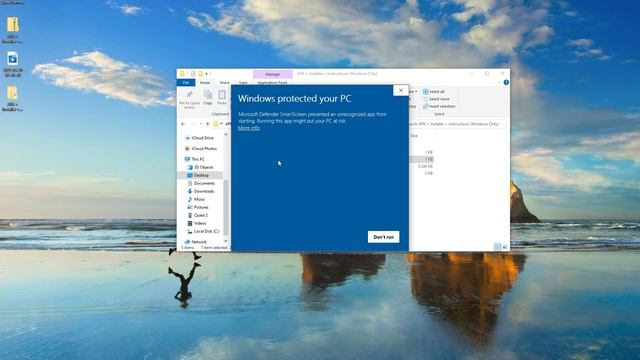Click the address bar folder icon

pyautogui.click(x=216, y=124)
